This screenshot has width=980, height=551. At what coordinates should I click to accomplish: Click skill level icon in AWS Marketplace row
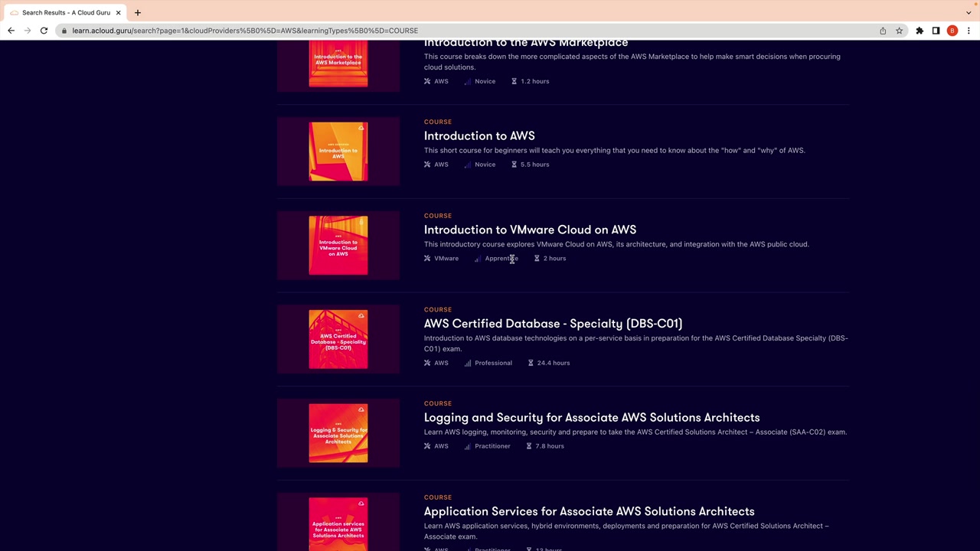pos(468,81)
